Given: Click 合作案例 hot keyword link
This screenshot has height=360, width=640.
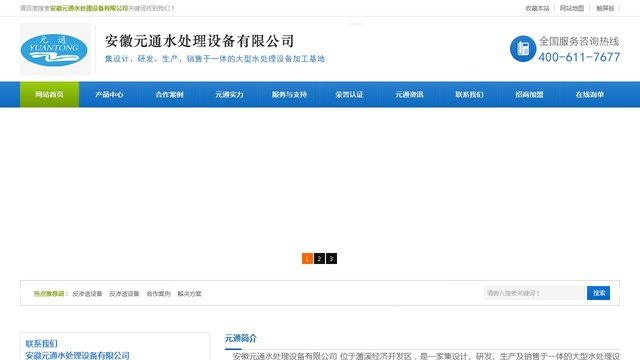Looking at the screenshot, I should 158,293.
